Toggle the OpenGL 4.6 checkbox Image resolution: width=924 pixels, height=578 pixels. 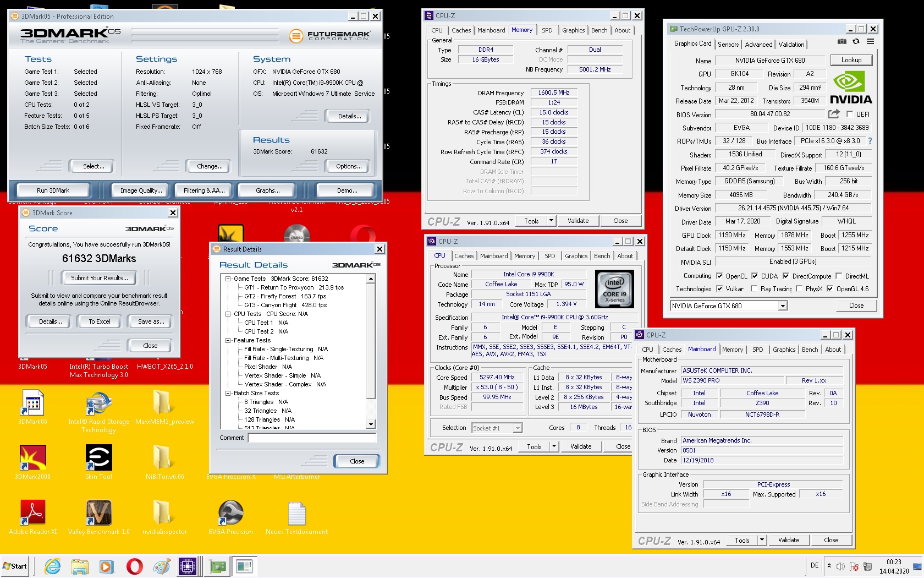tap(830, 288)
